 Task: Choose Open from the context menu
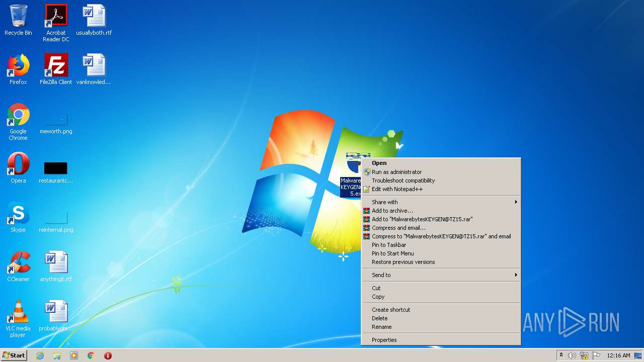[441, 163]
